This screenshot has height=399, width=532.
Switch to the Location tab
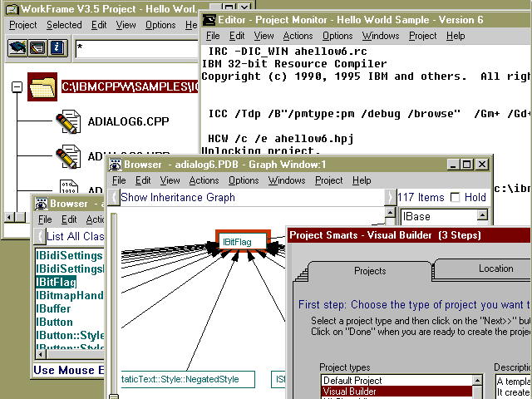coord(495,268)
